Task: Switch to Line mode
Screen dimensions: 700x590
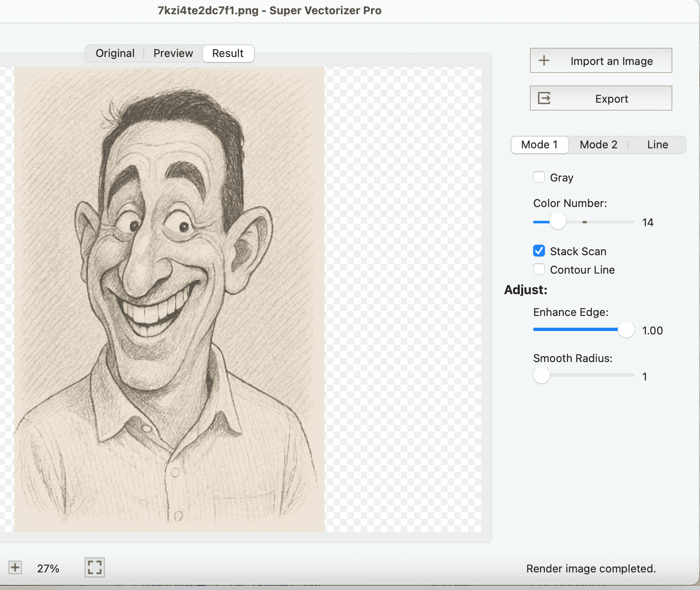Action: click(658, 145)
